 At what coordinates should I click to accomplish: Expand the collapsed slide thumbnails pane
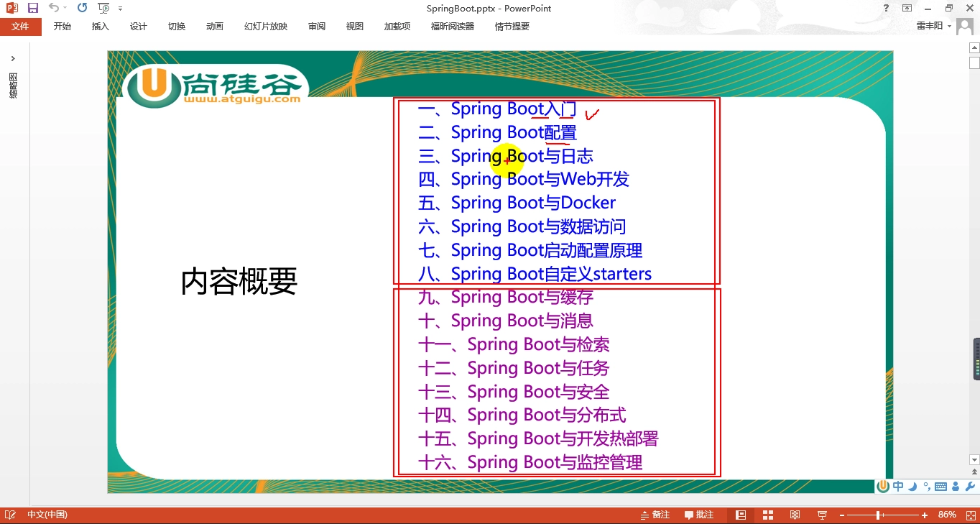(12, 58)
